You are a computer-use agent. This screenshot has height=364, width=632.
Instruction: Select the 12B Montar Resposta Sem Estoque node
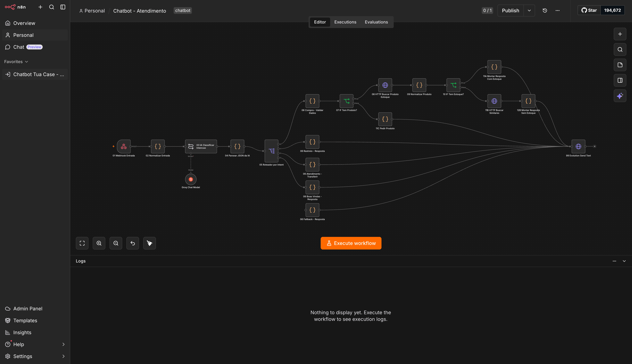(x=528, y=101)
